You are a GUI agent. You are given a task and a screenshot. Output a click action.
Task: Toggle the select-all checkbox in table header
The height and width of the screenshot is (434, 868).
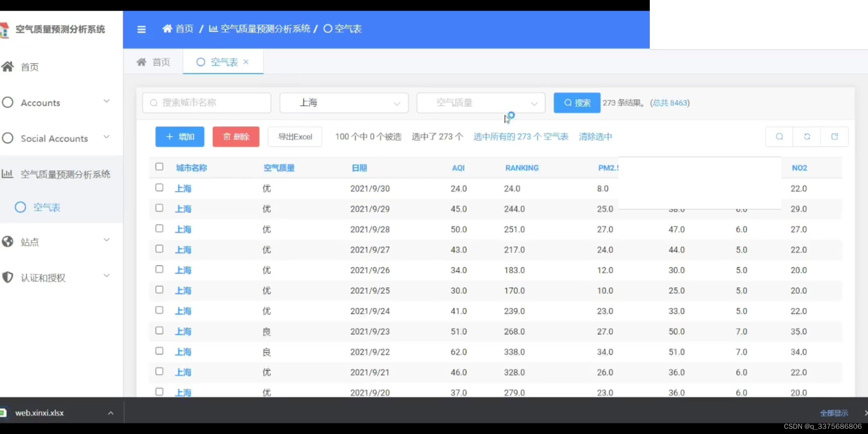click(159, 167)
